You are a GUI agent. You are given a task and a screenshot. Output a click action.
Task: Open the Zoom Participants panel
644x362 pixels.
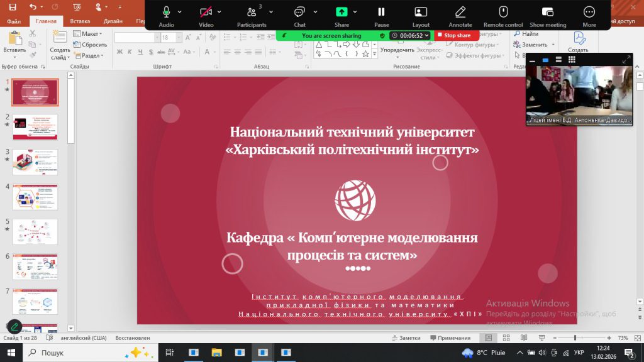point(251,12)
